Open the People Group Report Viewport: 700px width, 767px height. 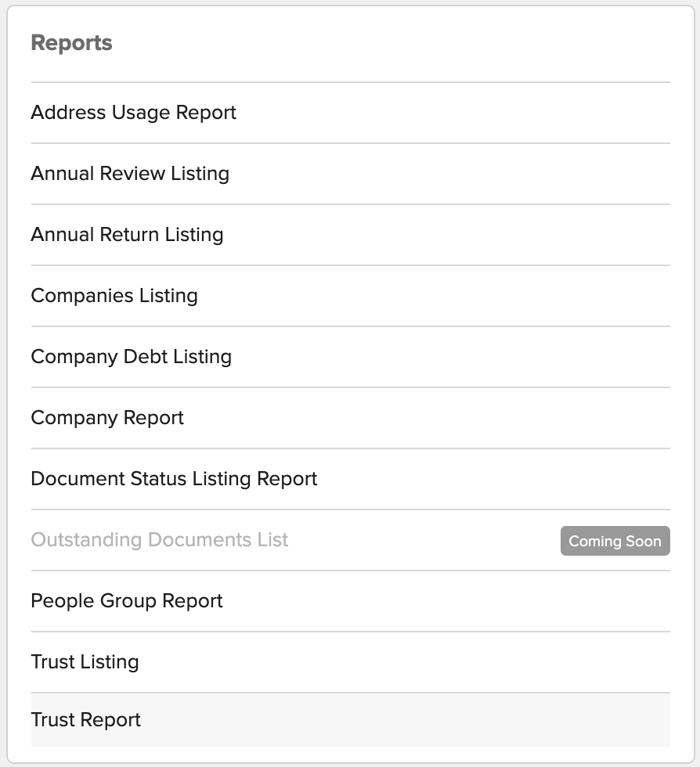[351, 601]
